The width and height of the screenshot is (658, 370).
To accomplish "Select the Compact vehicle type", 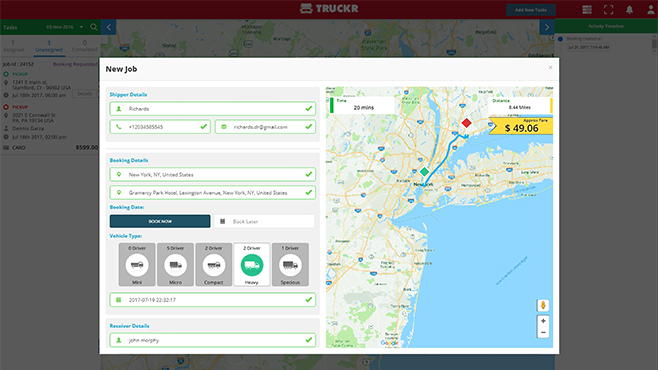I will click(214, 264).
